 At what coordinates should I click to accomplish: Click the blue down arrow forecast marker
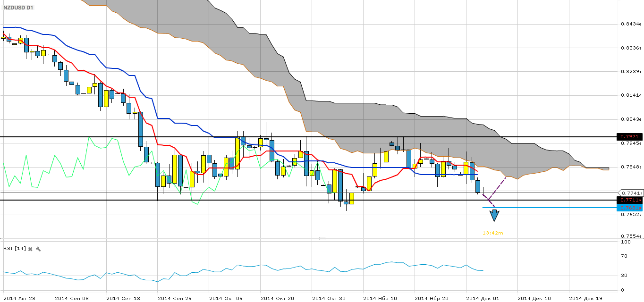click(494, 215)
